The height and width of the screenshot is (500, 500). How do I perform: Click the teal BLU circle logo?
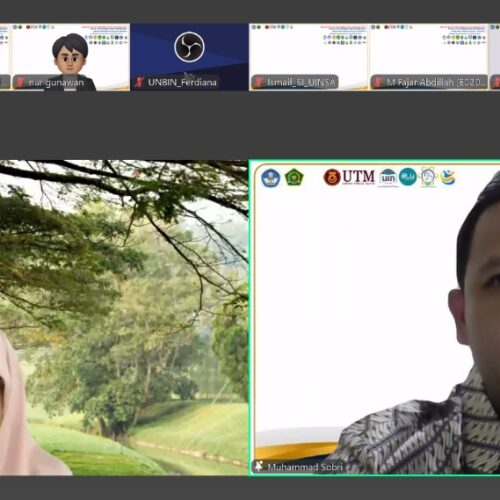click(408, 177)
